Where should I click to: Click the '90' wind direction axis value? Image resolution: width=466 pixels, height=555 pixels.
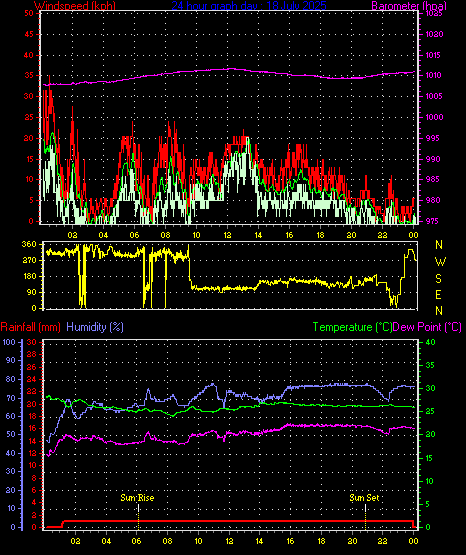(x=31, y=292)
